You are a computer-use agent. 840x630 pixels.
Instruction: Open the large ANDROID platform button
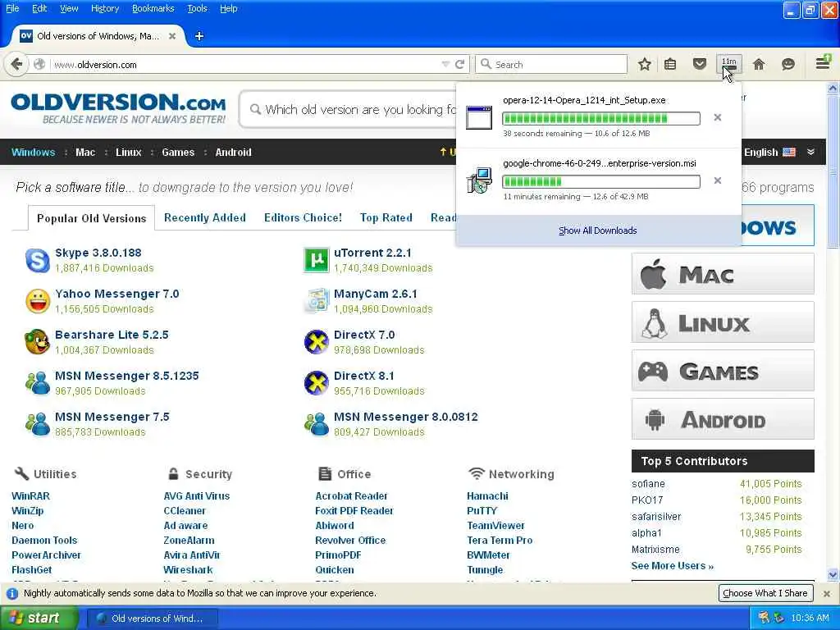723,419
